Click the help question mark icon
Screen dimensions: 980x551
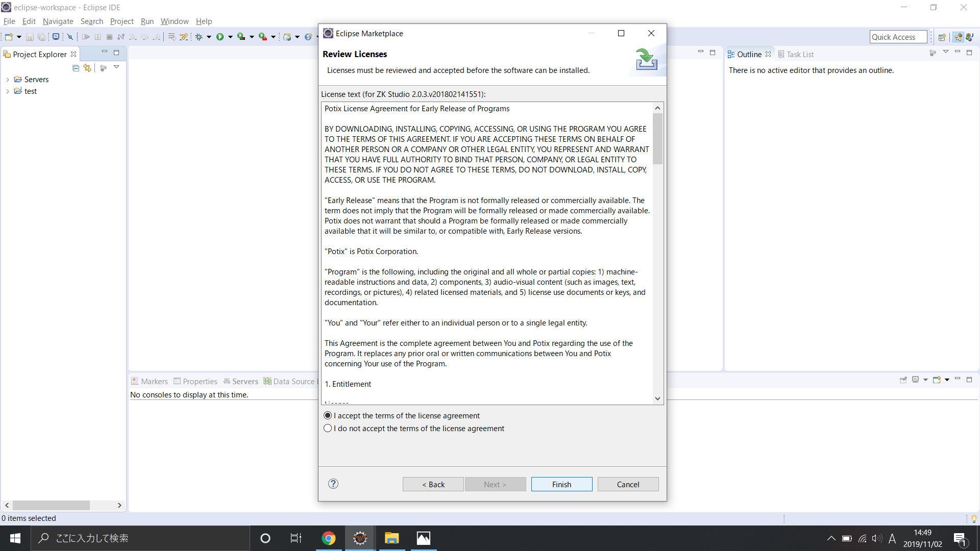[333, 484]
